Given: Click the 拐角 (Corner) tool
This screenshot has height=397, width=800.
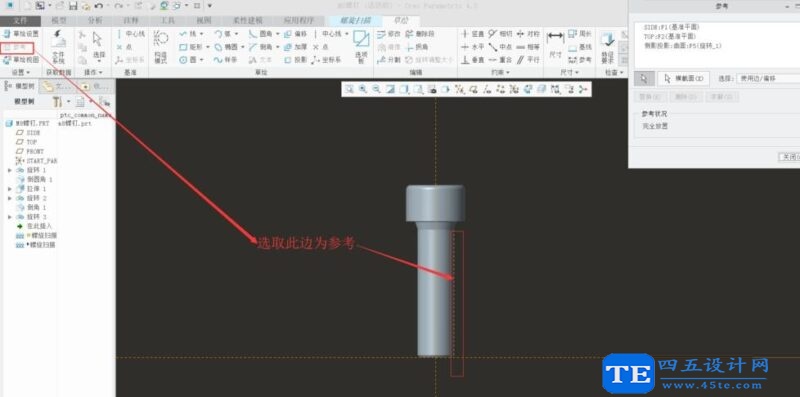Looking at the screenshot, I should 417,47.
